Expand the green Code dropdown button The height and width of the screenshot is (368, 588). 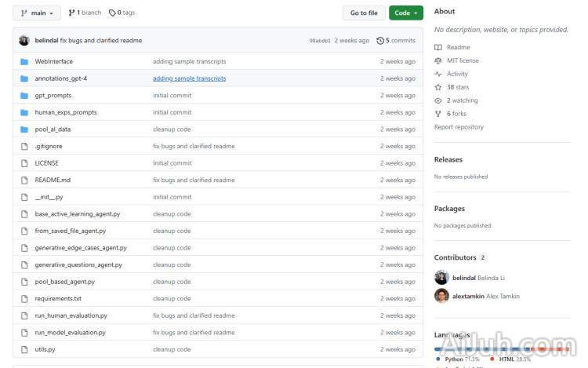[405, 13]
